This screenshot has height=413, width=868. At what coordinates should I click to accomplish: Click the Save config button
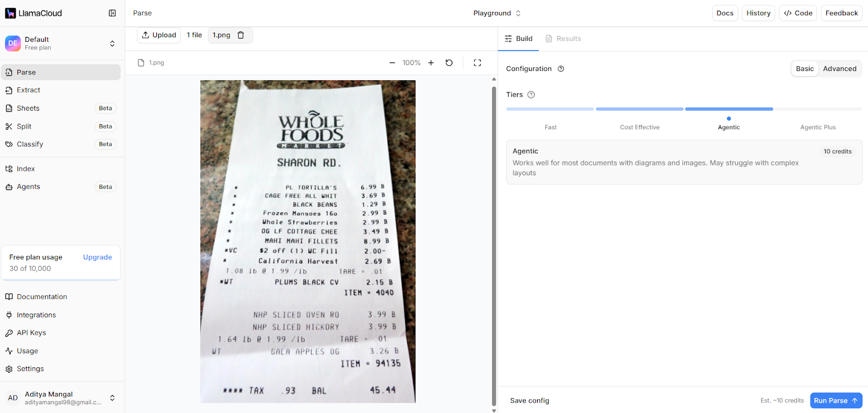point(529,401)
